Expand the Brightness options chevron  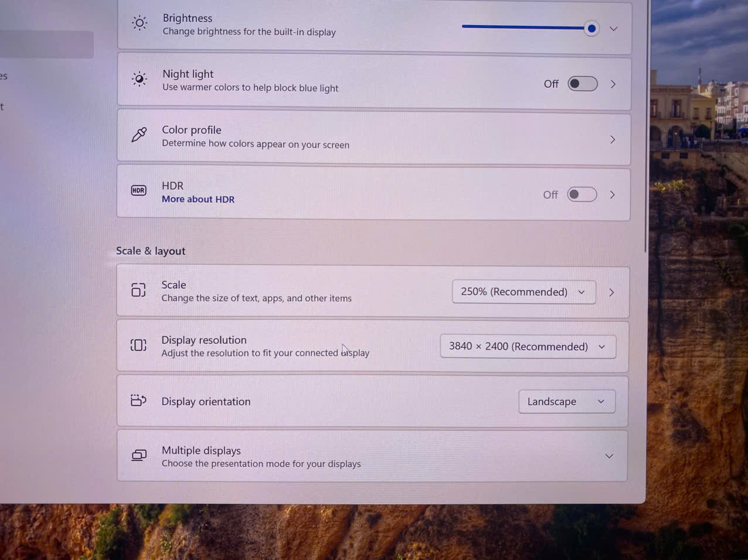(x=614, y=28)
